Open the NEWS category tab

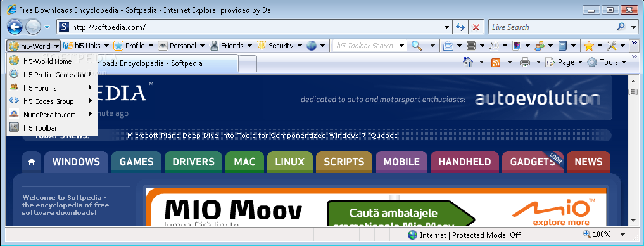tap(588, 162)
